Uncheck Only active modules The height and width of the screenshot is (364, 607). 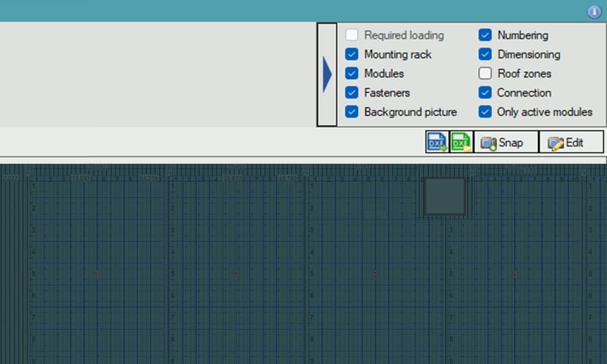coord(485,112)
